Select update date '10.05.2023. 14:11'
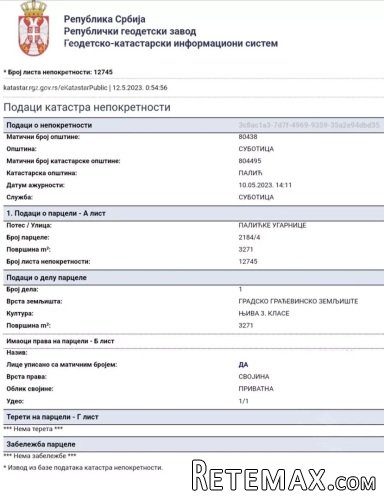The height and width of the screenshot is (500, 384). coord(265,185)
